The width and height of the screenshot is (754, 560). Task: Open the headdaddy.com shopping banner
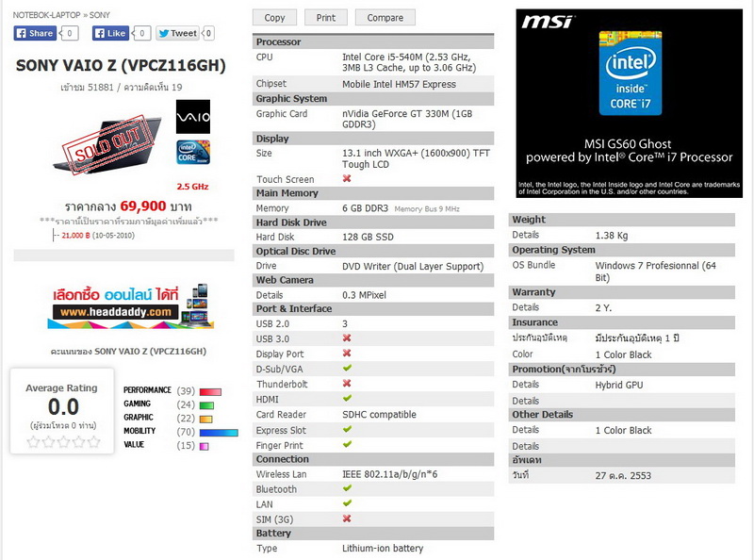[x=130, y=306]
